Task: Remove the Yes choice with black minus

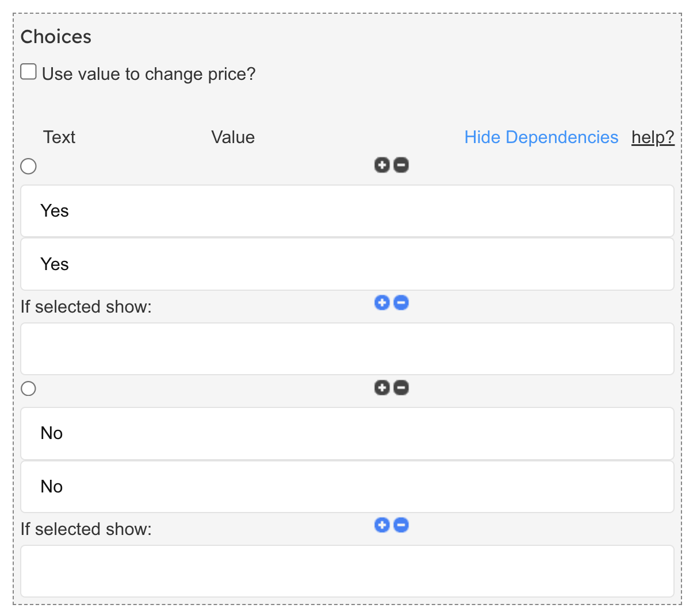Action: coord(401,165)
